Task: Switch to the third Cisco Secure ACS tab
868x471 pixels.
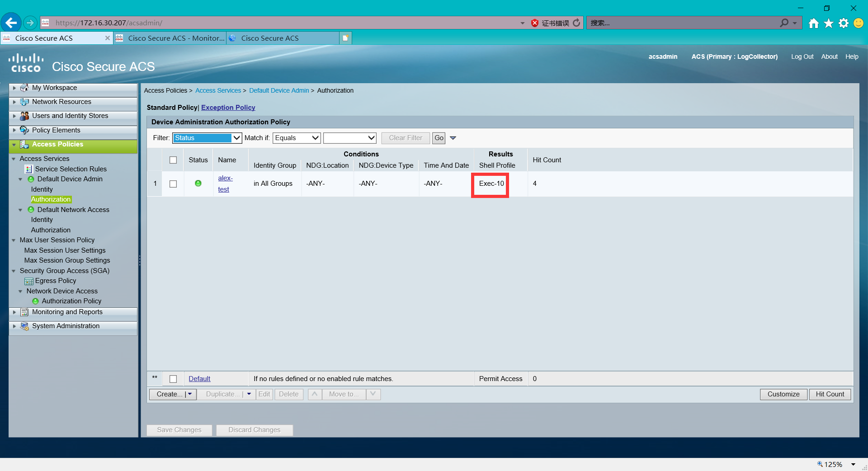Action: [x=283, y=38]
